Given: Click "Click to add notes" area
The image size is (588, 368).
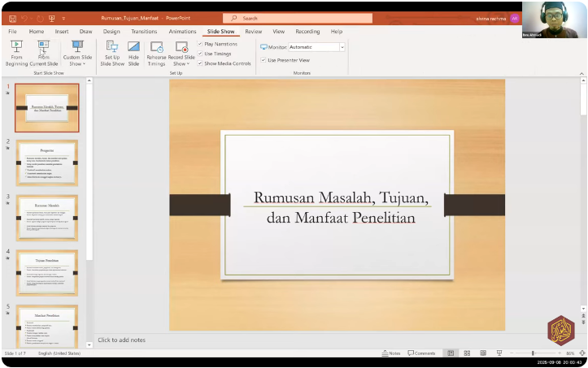Looking at the screenshot, I should (122, 340).
